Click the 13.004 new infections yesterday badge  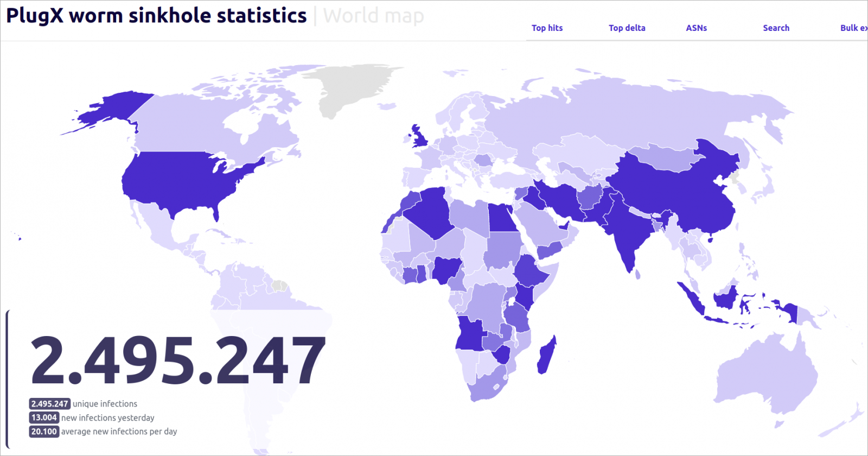point(44,417)
